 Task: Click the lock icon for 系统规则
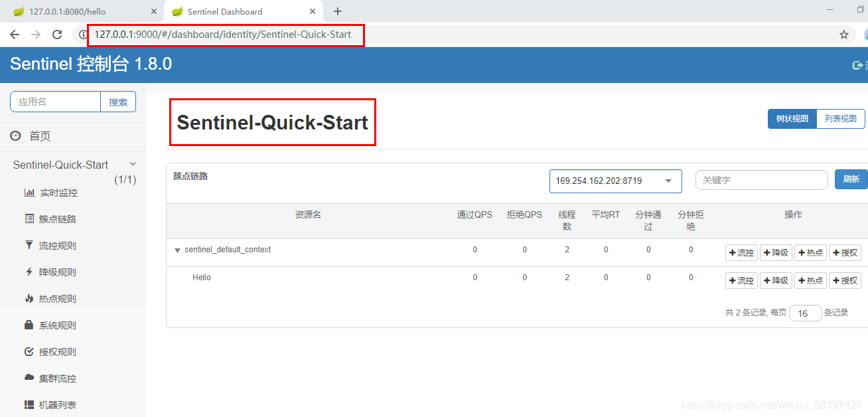pyautogui.click(x=29, y=325)
